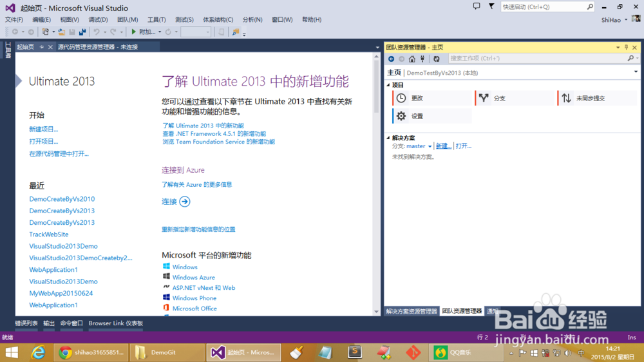Open user ShiHao account dropdown
This screenshot has height=362, width=644.
(626, 20)
